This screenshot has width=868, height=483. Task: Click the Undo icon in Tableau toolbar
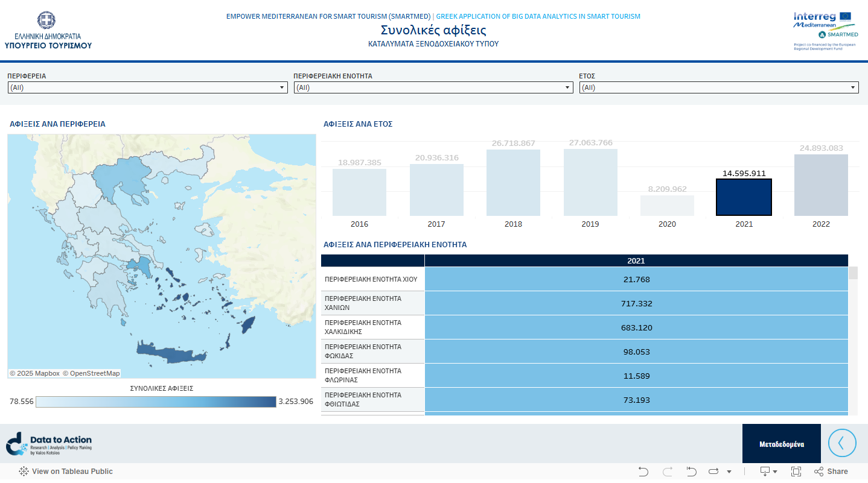643,472
